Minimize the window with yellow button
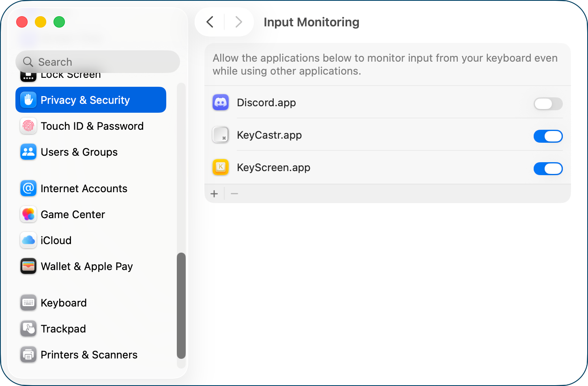 (41, 22)
